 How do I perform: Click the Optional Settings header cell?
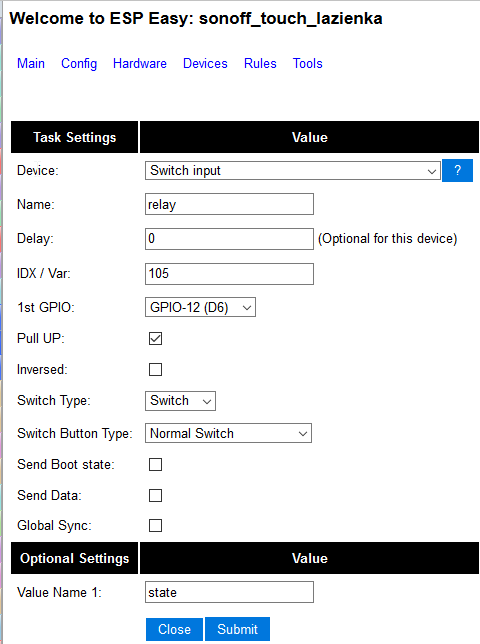tap(74, 558)
